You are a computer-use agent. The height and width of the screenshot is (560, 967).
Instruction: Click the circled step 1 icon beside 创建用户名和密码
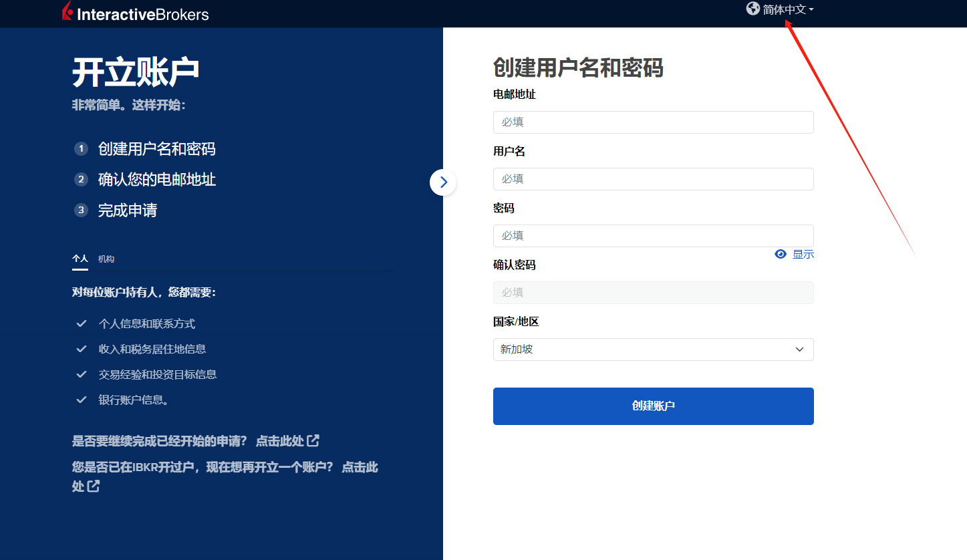[x=81, y=148]
